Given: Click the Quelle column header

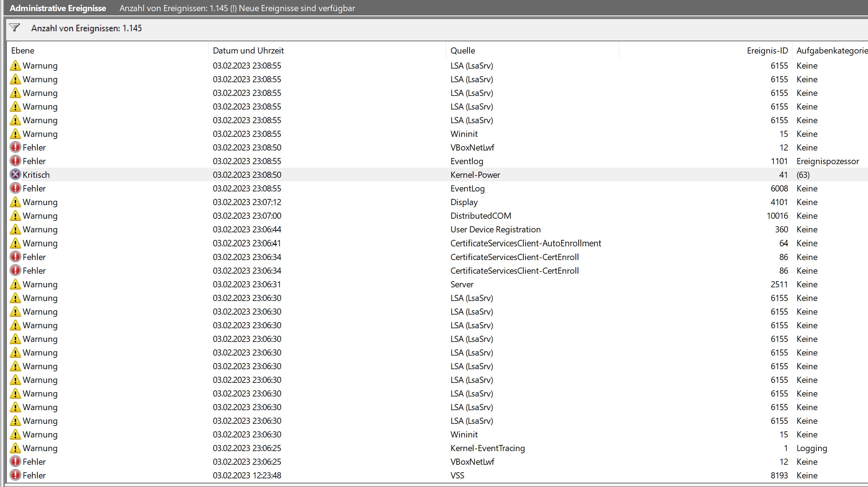Looking at the screenshot, I should coord(463,51).
